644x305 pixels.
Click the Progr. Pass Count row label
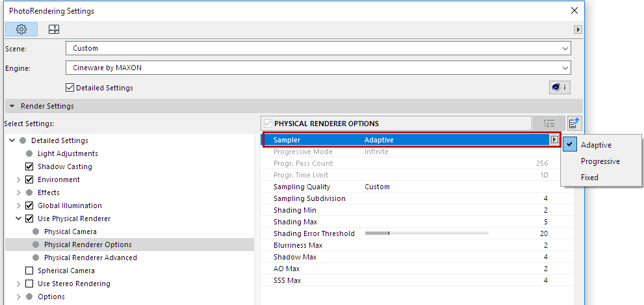pyautogui.click(x=303, y=163)
